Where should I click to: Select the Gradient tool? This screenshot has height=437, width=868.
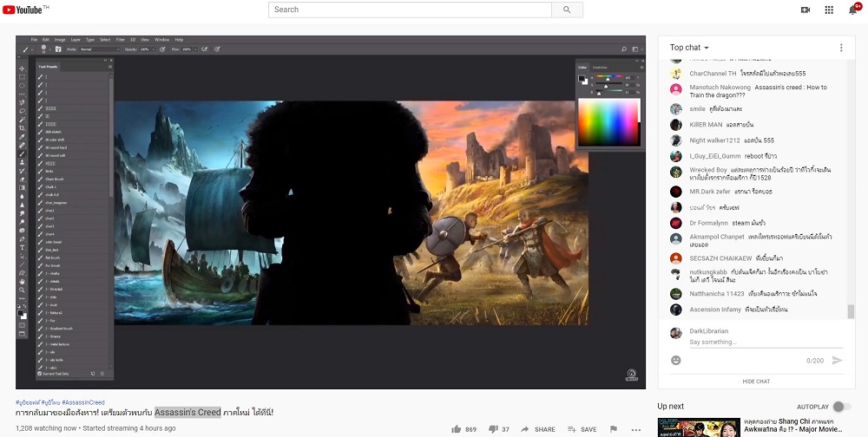pos(23,187)
